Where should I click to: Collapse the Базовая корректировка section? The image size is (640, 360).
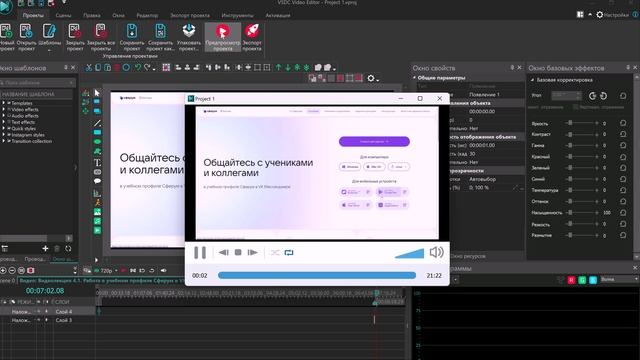click(x=532, y=80)
